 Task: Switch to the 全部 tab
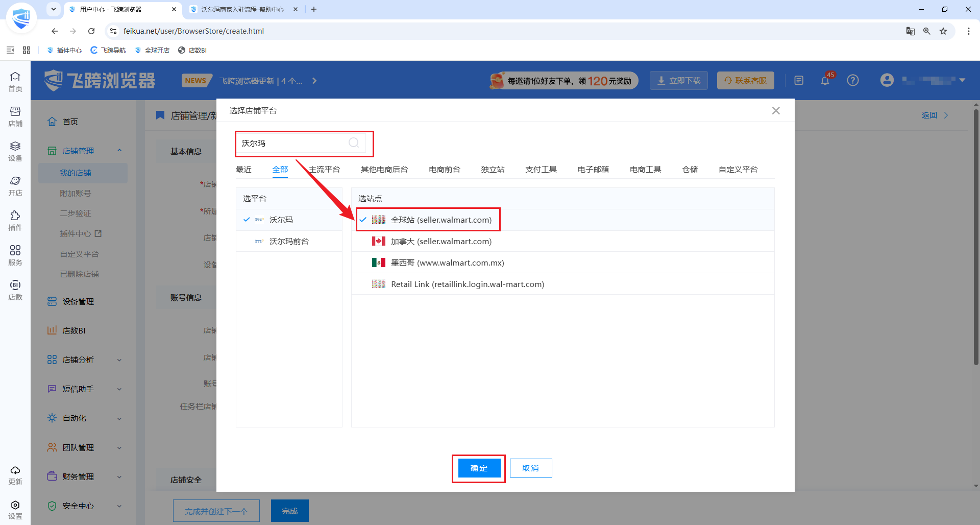(x=280, y=169)
